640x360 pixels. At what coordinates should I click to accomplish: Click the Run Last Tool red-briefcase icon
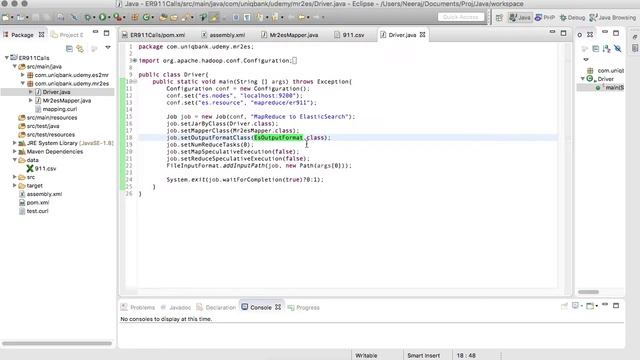[x=117, y=17]
